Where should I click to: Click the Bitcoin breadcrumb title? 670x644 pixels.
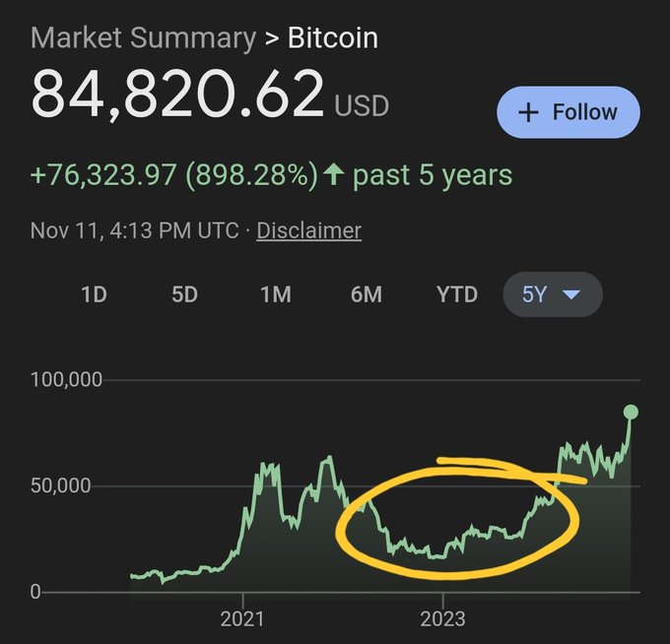[x=333, y=38]
